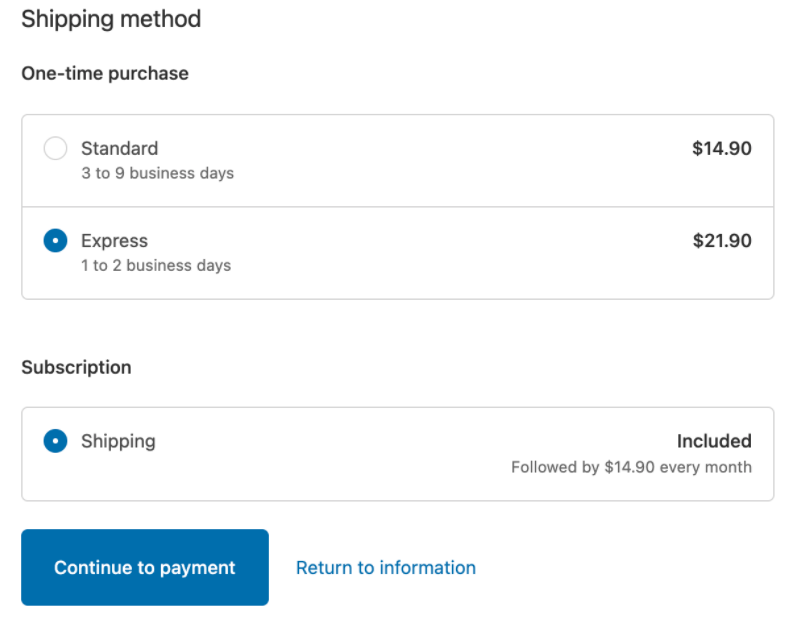Image resolution: width=800 pixels, height=618 pixels.
Task: Click the Shipping label under Subscription
Action: pyautogui.click(x=118, y=441)
